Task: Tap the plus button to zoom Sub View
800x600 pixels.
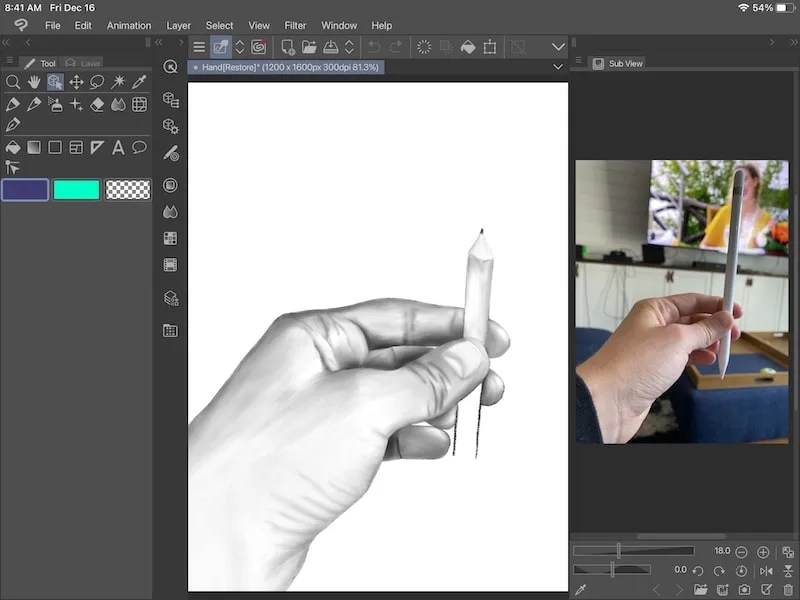Action: (x=762, y=552)
